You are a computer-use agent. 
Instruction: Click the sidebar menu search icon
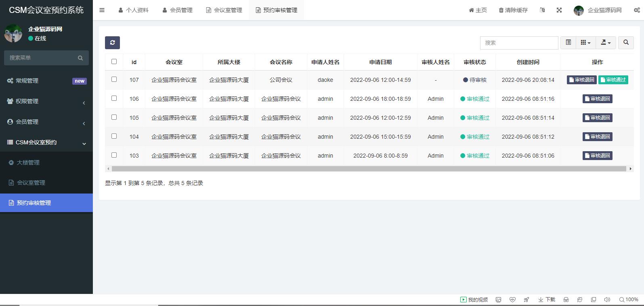point(80,58)
